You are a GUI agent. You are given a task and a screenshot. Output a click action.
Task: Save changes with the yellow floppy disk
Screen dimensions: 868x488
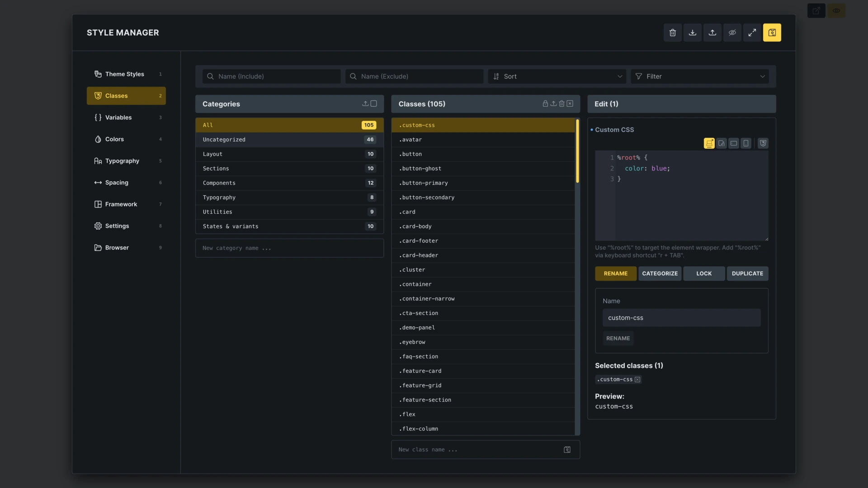pos(772,33)
